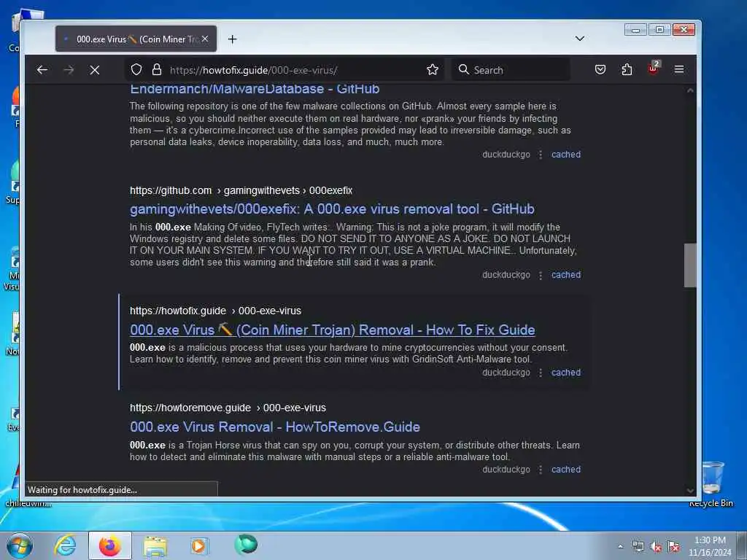Viewport: 747px width, 560px height.
Task: Close the 000.exe Virus tab
Action: pyautogui.click(x=205, y=39)
